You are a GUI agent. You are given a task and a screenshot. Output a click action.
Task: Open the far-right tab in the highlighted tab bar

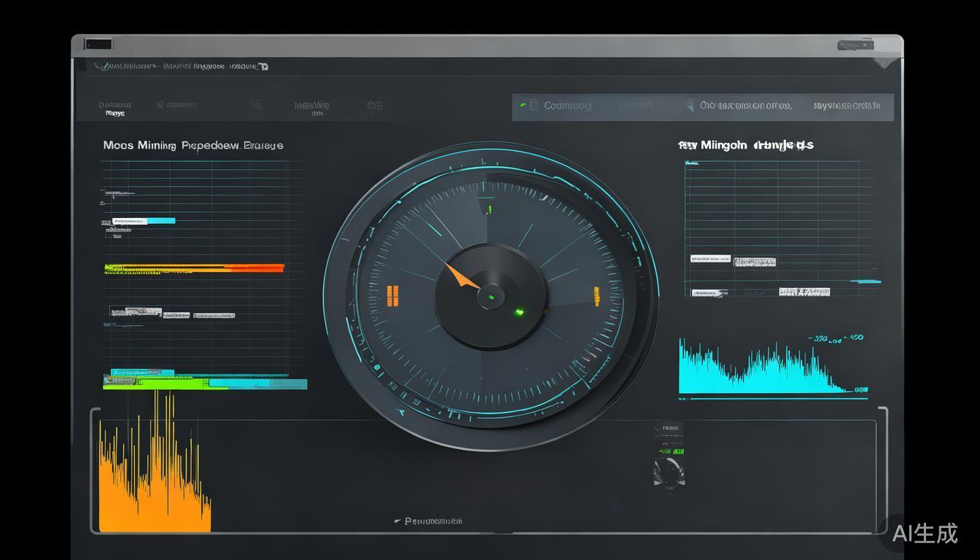point(847,106)
